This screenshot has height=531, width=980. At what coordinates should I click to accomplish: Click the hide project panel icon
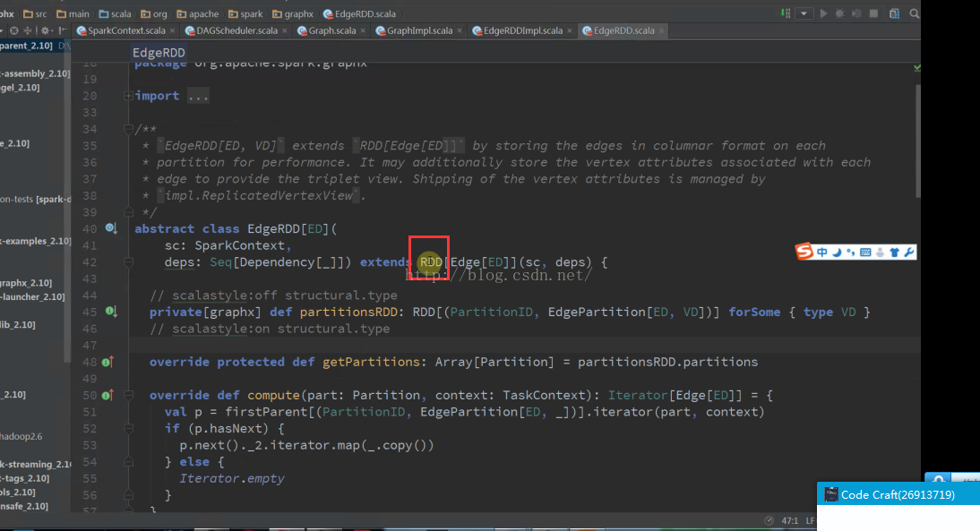pos(62,30)
